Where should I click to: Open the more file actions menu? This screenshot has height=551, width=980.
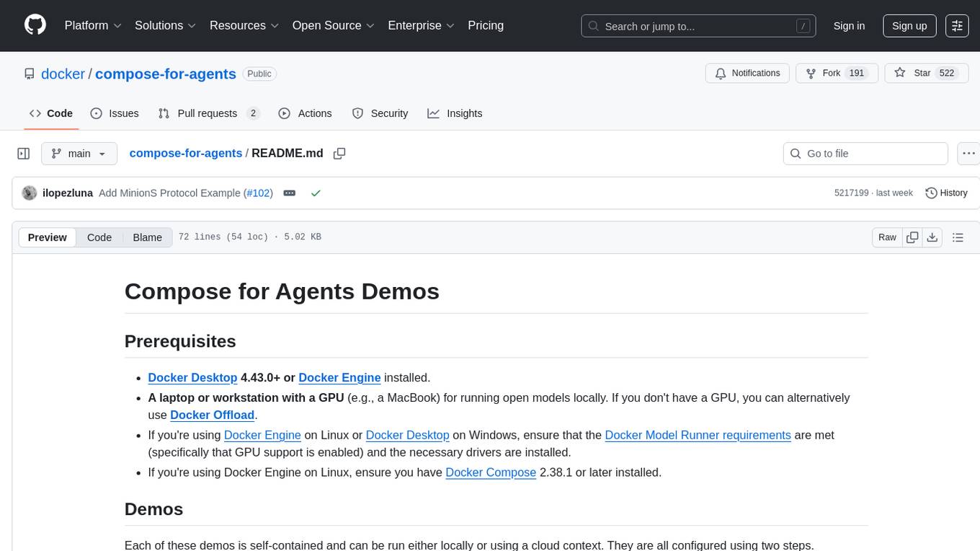(x=968, y=154)
